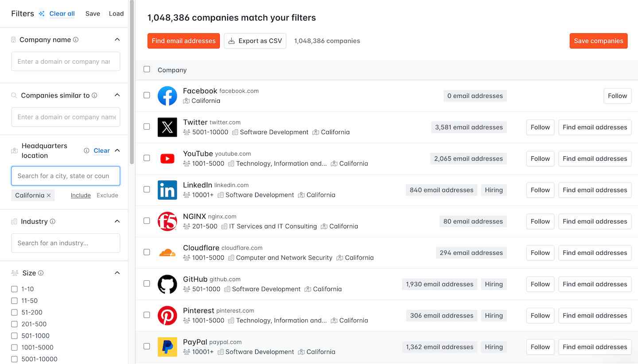Screen dimensions: 638x364
Task: Switch location filter to Exclude
Action: pyautogui.click(x=107, y=195)
